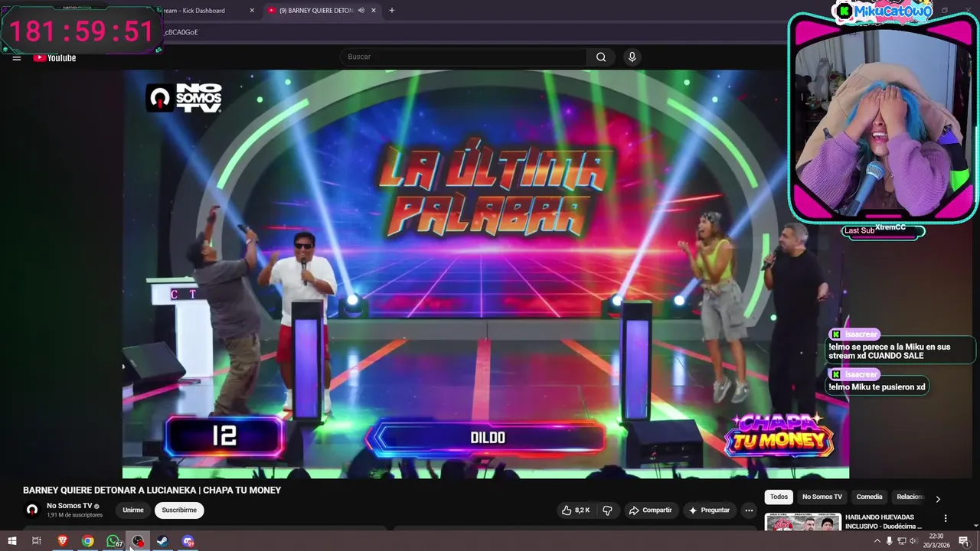
Task: Click chat message 'elmo Miku te pusieron xd'
Action: pos(877,387)
